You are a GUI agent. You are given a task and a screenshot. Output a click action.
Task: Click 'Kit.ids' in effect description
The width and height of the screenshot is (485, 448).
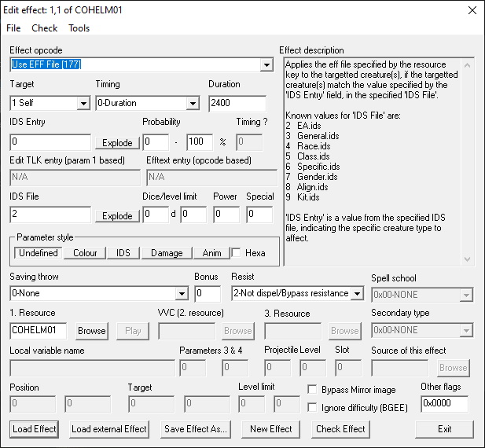(x=308, y=197)
